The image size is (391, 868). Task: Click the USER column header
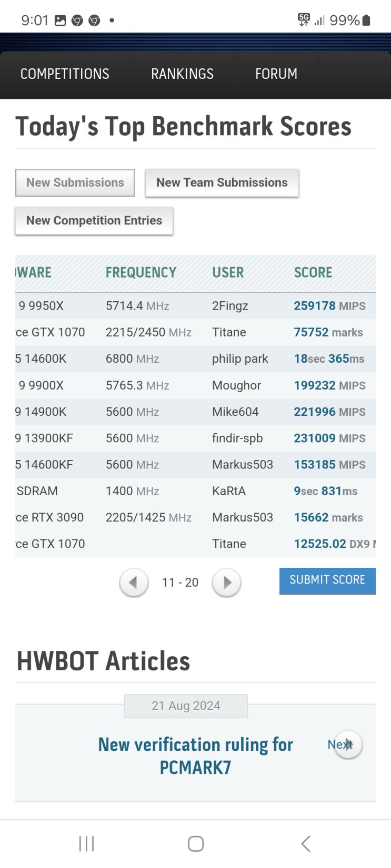[228, 272]
